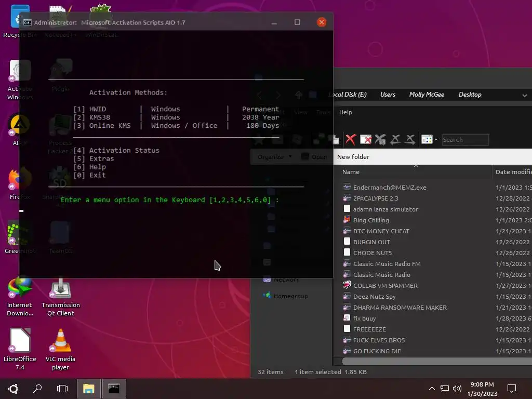Expand the view layout dropdown arrow
This screenshot has width=532, height=399.
[x=436, y=139]
